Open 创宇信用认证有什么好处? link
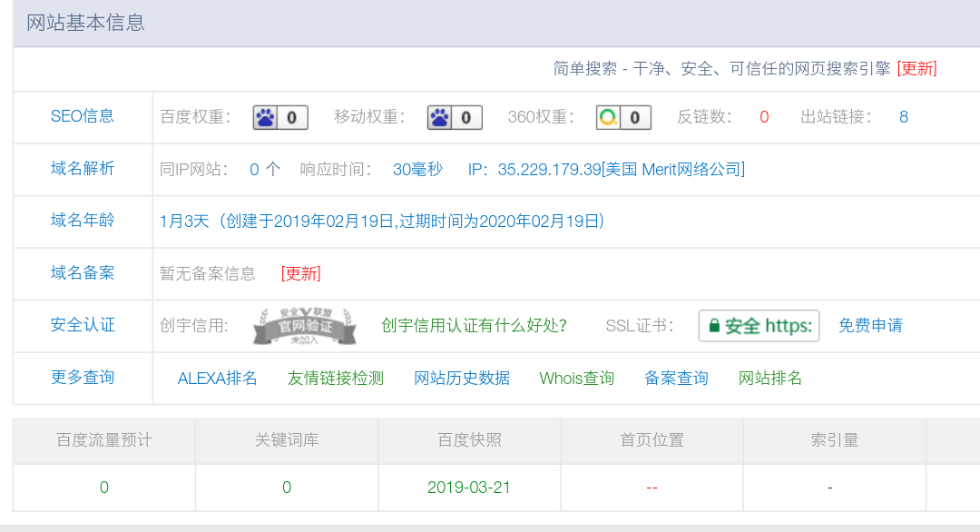Image resolution: width=980 pixels, height=532 pixels. tap(475, 326)
